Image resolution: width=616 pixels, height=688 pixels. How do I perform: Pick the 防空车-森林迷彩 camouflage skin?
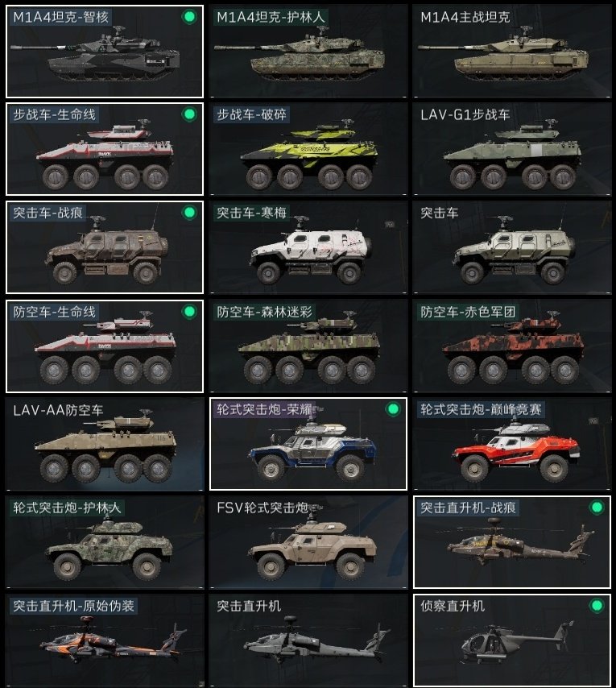pos(308,346)
